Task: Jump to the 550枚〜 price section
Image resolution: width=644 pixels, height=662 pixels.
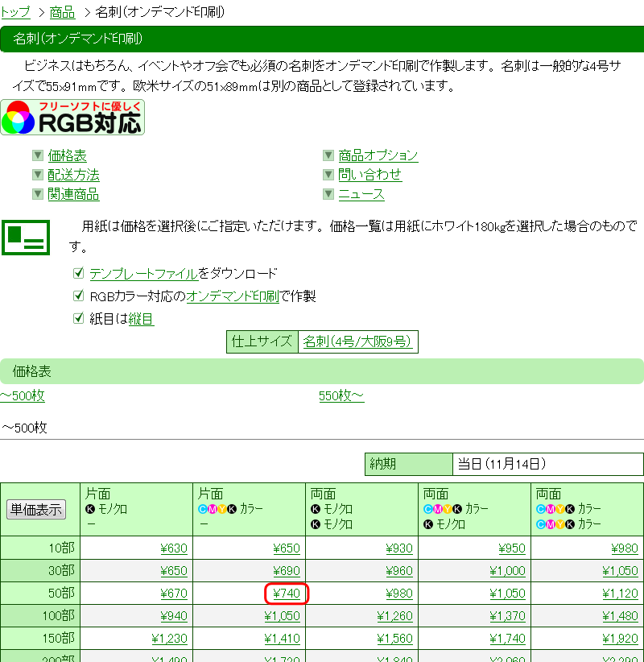Action: [341, 395]
